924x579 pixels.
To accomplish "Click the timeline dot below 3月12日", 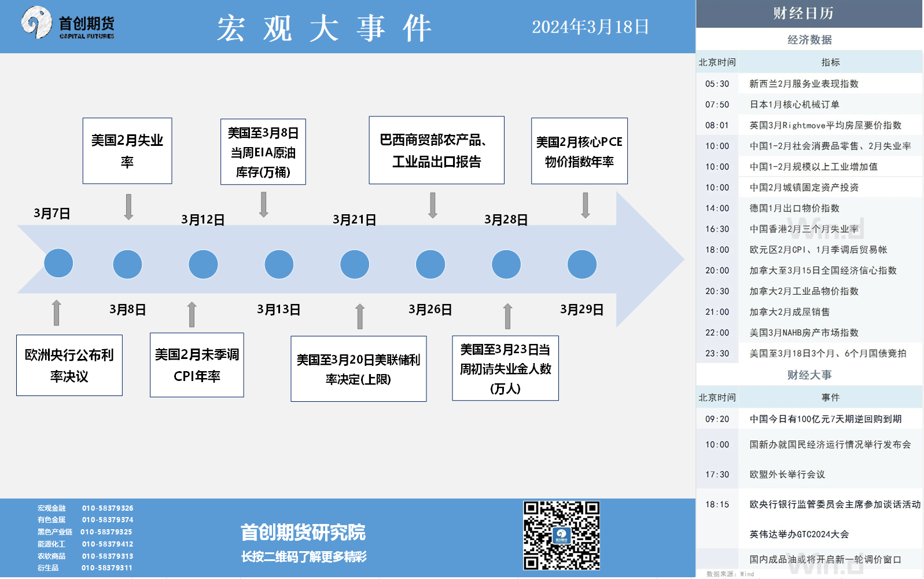I will pyautogui.click(x=203, y=264).
